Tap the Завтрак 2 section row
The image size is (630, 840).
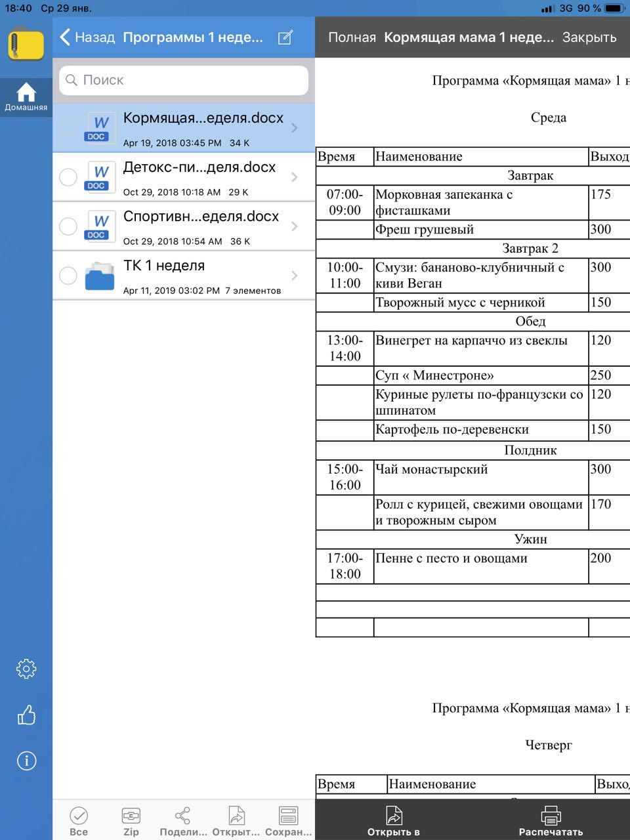tap(472, 248)
